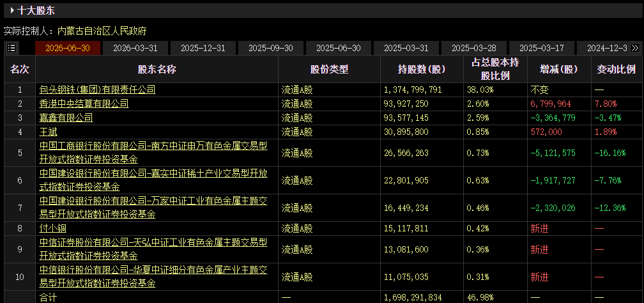
Task: Open shareholder 香港中央结算有限公司
Action: pyautogui.click(x=84, y=104)
